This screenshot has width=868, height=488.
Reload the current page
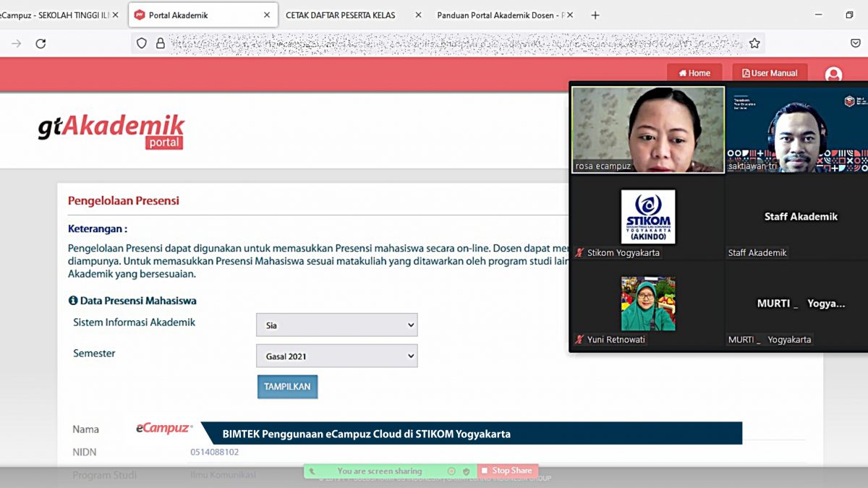[x=41, y=43]
